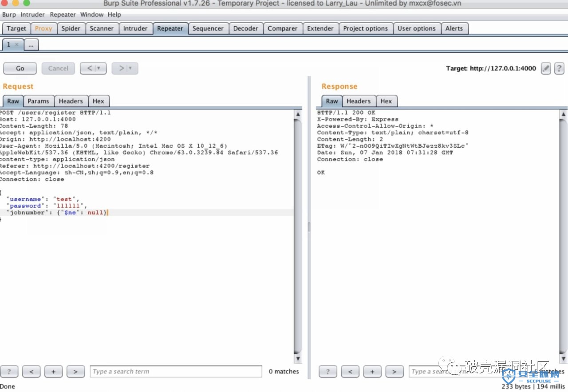The image size is (568, 392).
Task: Open the Burp menu
Action: tap(9, 15)
